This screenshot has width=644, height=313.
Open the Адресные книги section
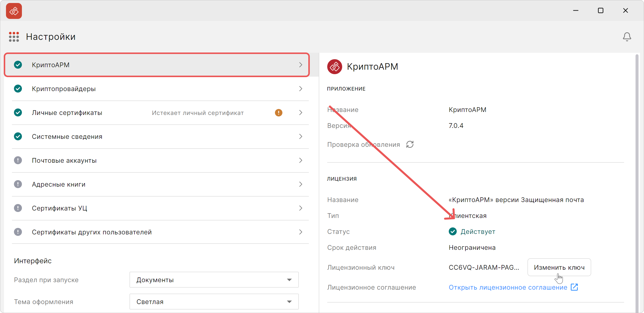pos(59,184)
